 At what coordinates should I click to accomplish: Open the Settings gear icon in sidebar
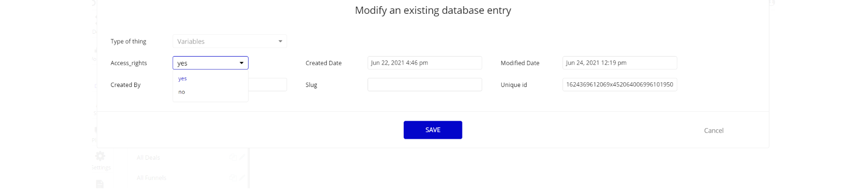pyautogui.click(x=100, y=156)
